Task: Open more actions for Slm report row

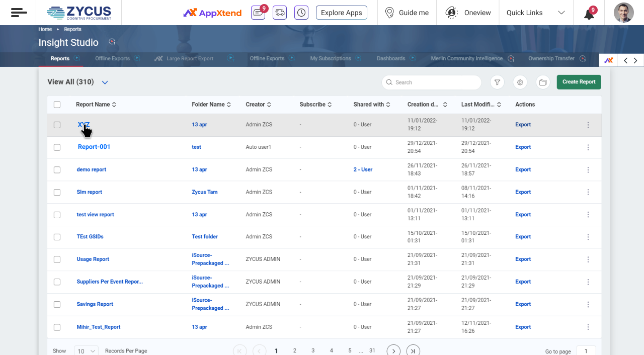Action: (588, 192)
